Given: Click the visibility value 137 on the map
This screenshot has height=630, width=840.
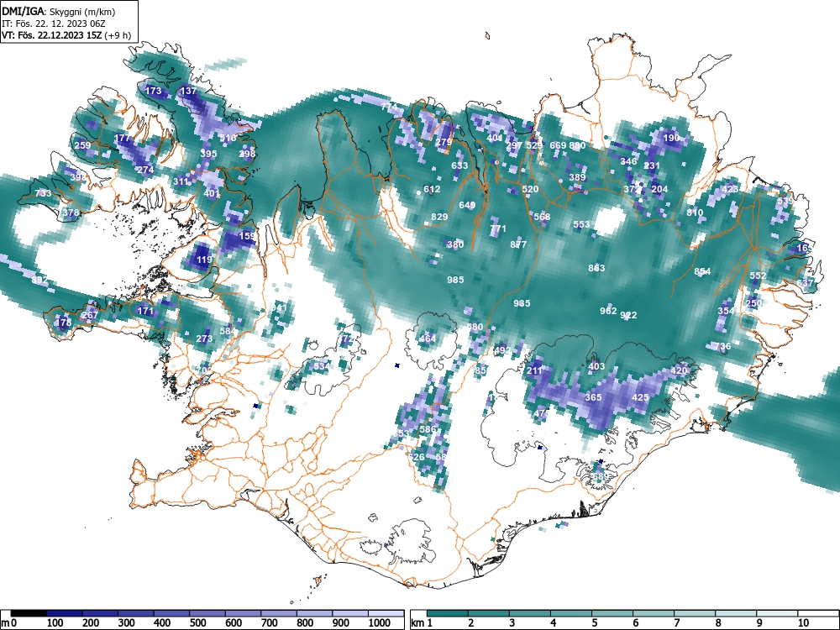Looking at the screenshot, I should [188, 91].
